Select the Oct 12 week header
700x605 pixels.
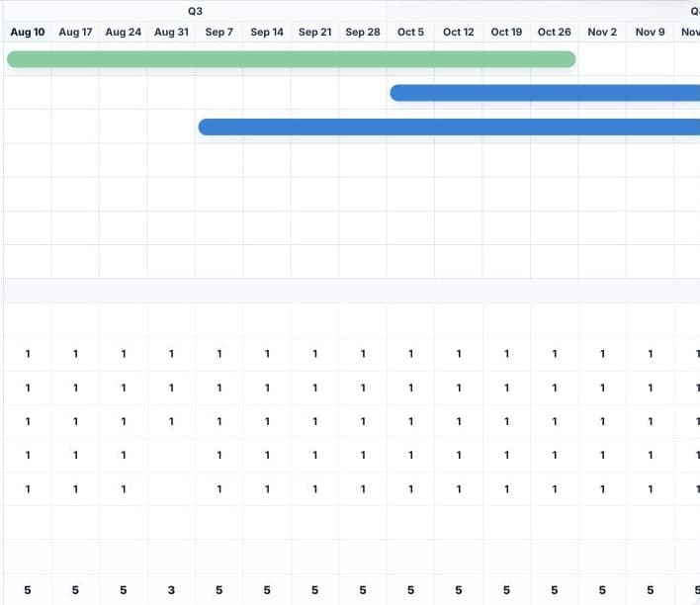point(459,33)
